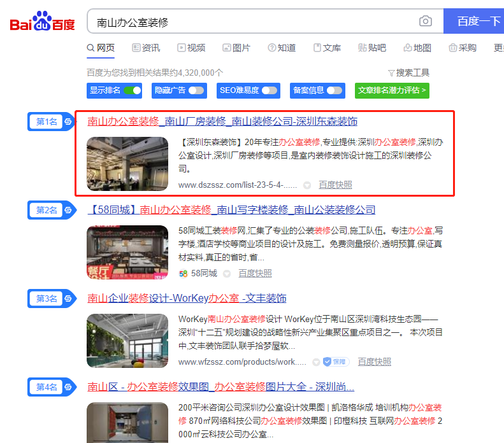Open the 知道 tab
Viewport: 504px width, 443px height.
(282, 48)
